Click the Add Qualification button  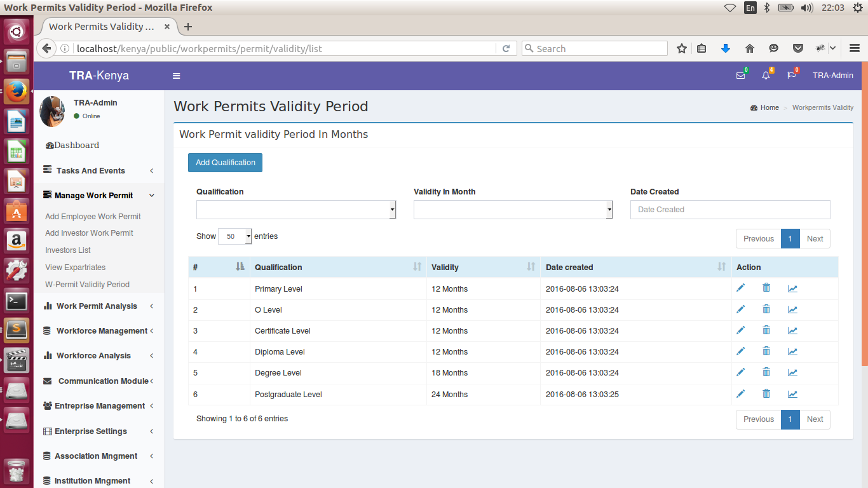click(x=225, y=163)
